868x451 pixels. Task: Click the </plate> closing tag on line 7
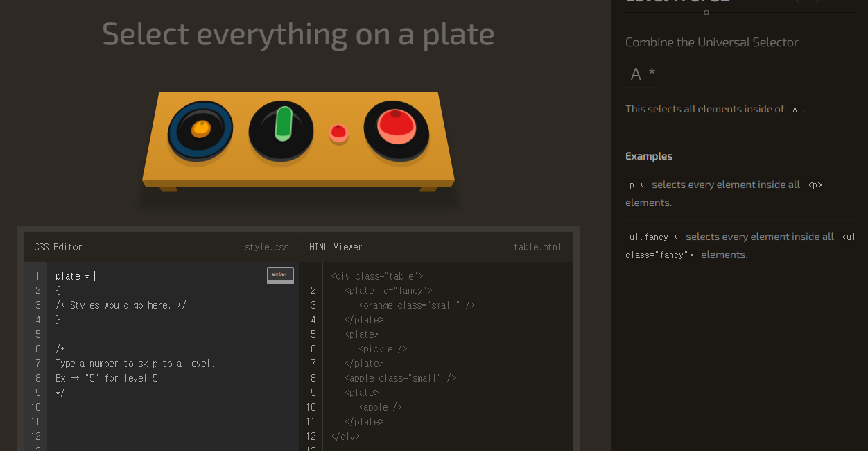[364, 364]
